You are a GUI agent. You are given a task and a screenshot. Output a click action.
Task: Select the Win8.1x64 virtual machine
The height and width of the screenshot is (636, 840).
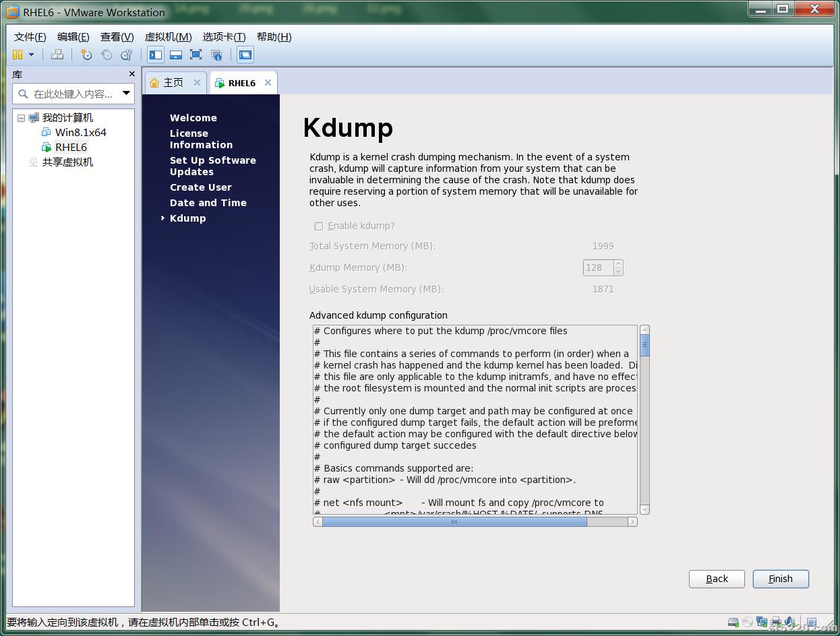[x=81, y=133]
